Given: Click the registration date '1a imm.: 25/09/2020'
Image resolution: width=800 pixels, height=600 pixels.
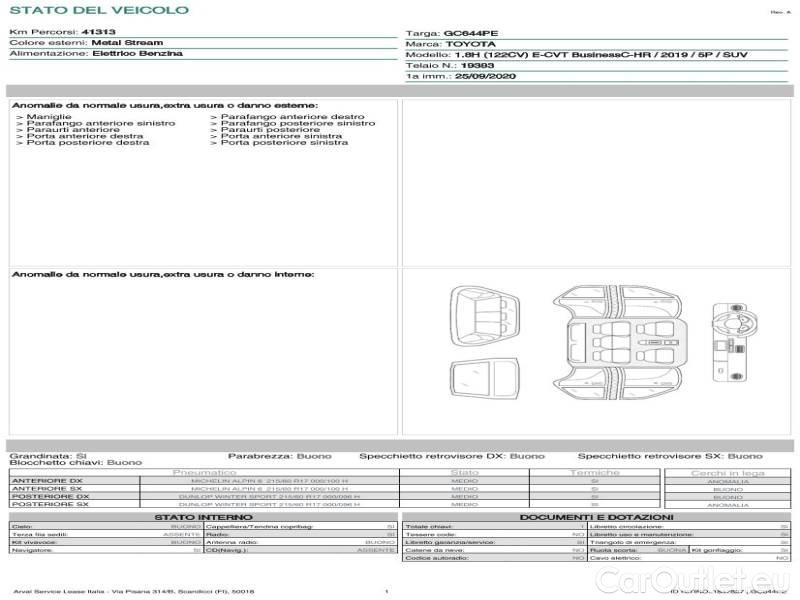Looking at the screenshot, I should click(x=461, y=76).
